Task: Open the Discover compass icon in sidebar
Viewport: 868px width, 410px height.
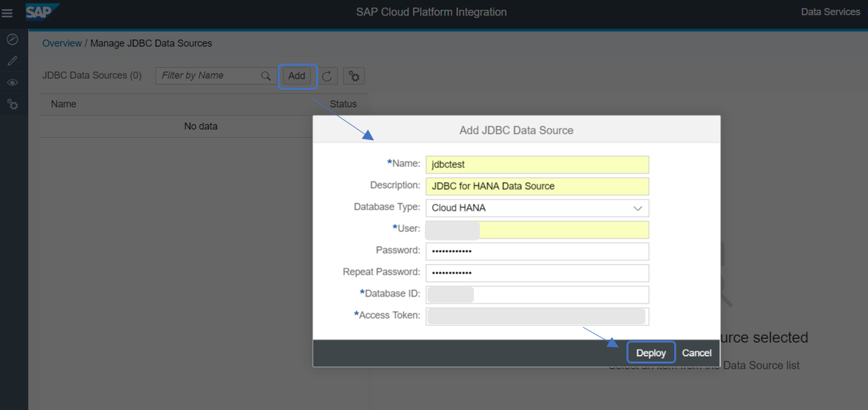Action: [12, 39]
